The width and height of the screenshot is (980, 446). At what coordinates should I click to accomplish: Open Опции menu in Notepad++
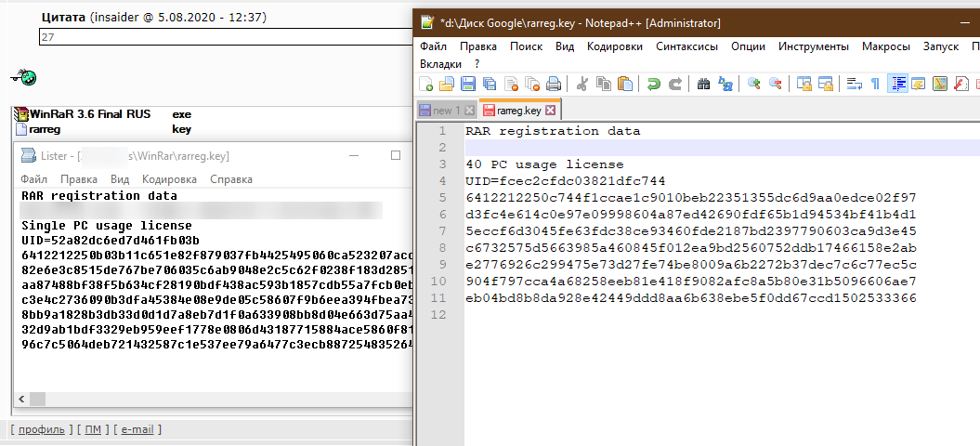point(748,46)
